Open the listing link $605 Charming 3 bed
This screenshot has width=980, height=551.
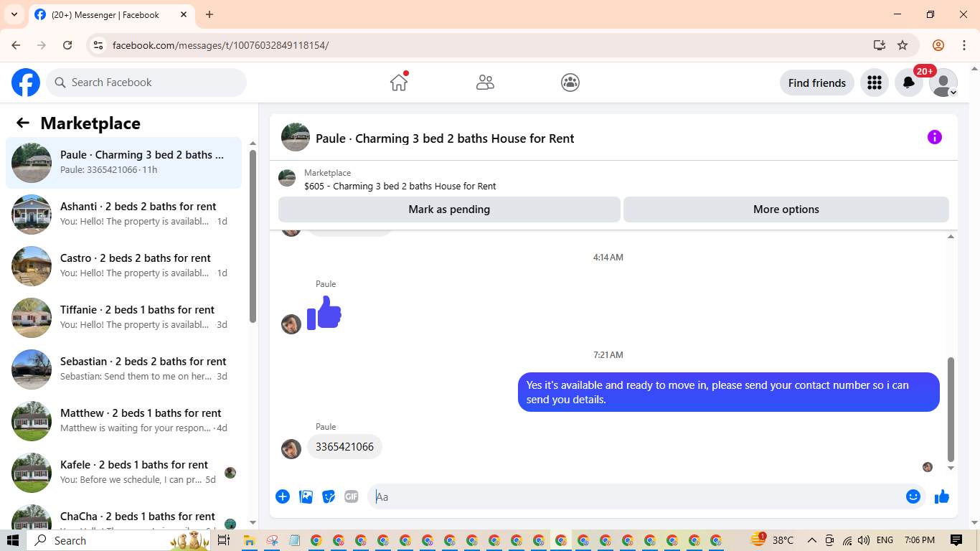[x=400, y=186]
